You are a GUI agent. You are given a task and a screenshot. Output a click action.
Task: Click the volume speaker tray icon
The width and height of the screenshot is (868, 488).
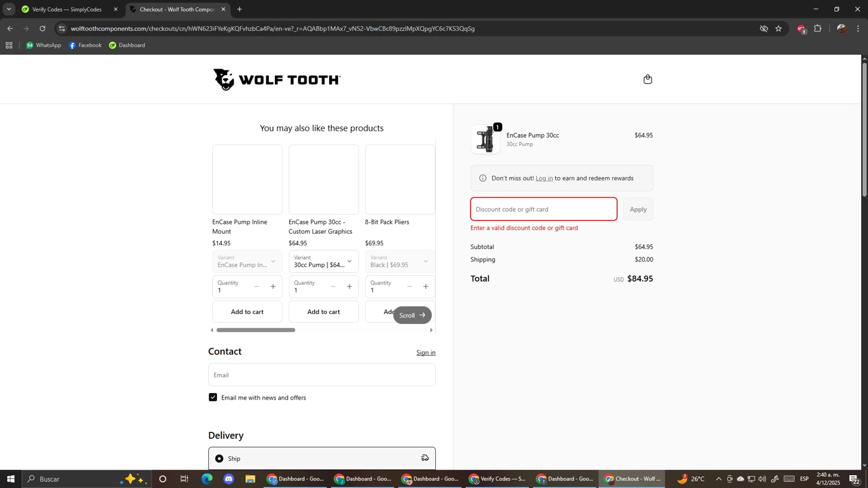(762, 479)
